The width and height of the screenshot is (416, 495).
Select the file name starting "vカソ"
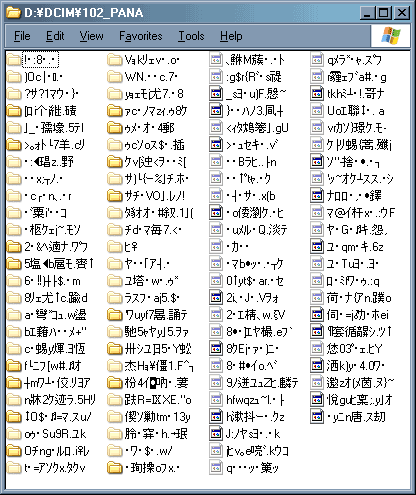coord(356,128)
